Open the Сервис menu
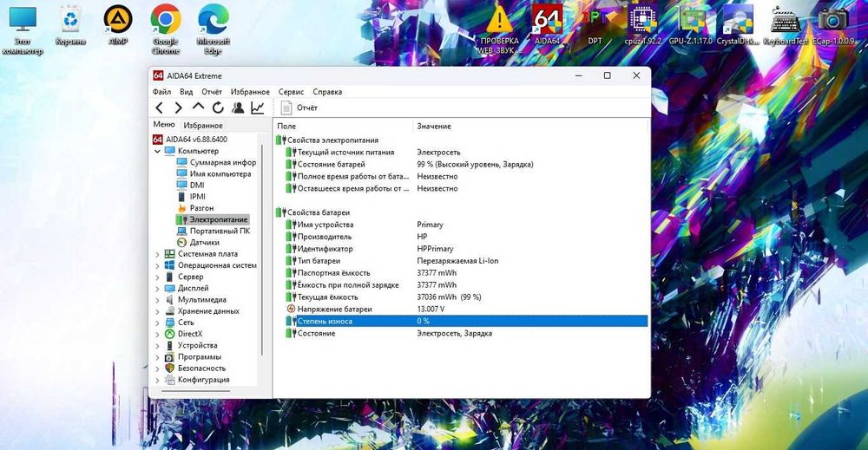Screen dimensions: 868x450 tap(291, 91)
